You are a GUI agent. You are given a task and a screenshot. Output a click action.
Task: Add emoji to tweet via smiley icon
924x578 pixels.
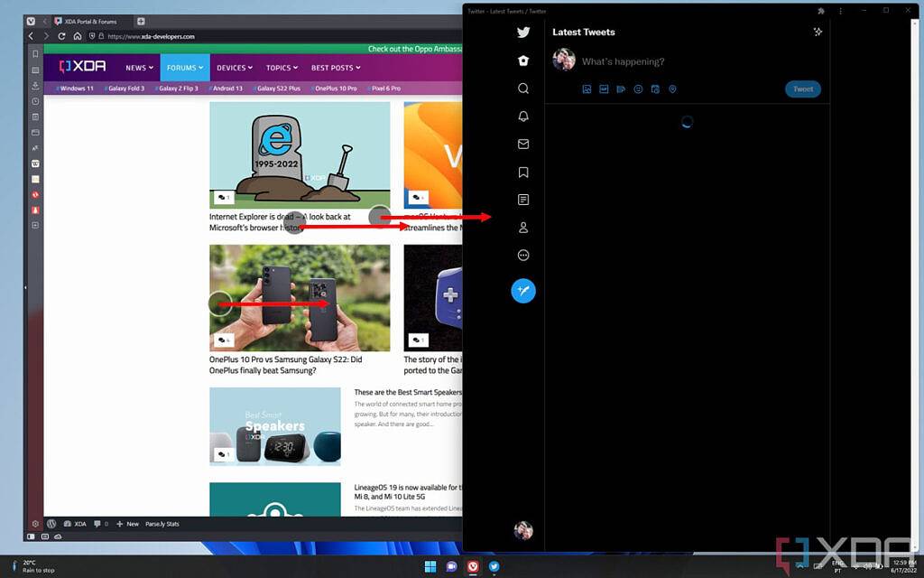pos(638,89)
